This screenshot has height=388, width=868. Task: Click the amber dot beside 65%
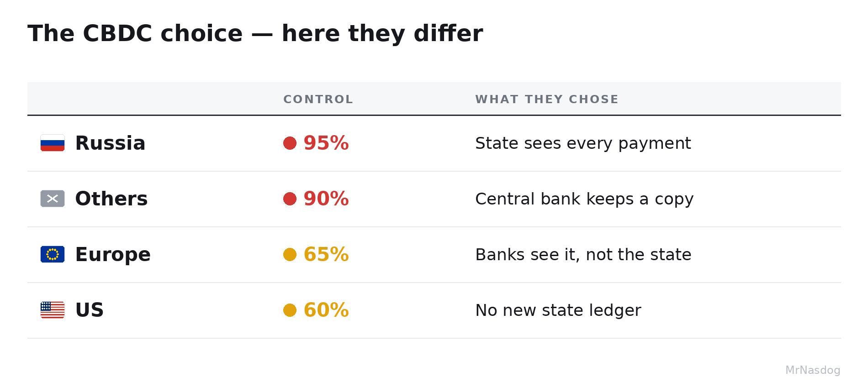pyautogui.click(x=290, y=254)
